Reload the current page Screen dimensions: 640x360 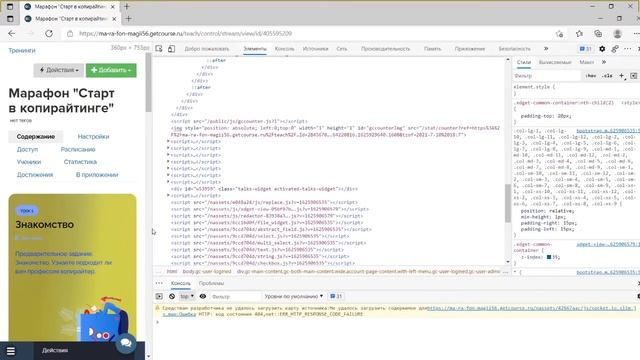coord(49,33)
